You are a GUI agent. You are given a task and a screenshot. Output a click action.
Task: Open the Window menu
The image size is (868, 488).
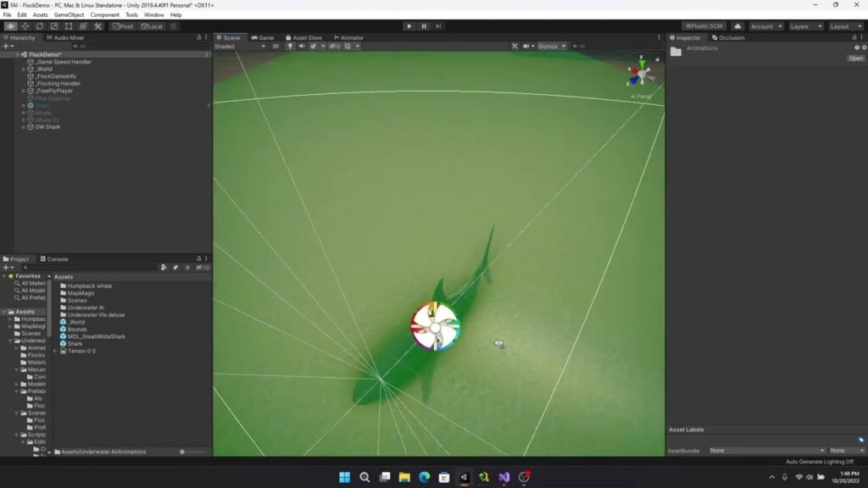click(x=153, y=14)
